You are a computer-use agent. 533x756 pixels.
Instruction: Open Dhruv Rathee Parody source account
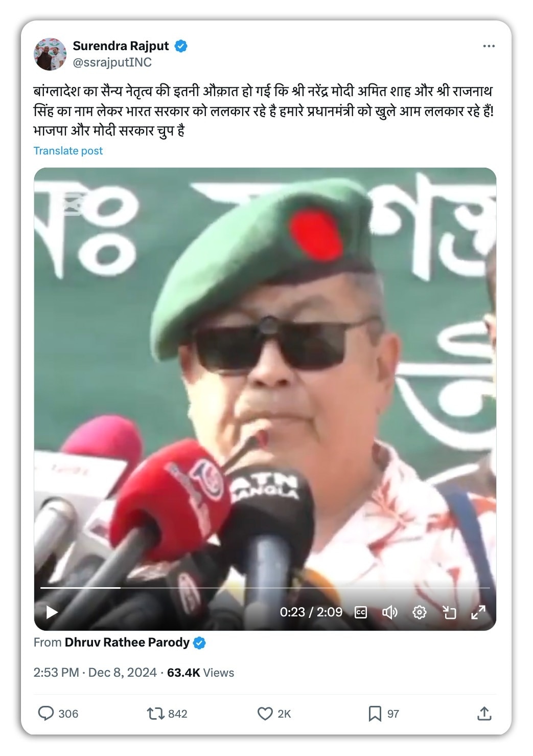pyautogui.click(x=127, y=642)
